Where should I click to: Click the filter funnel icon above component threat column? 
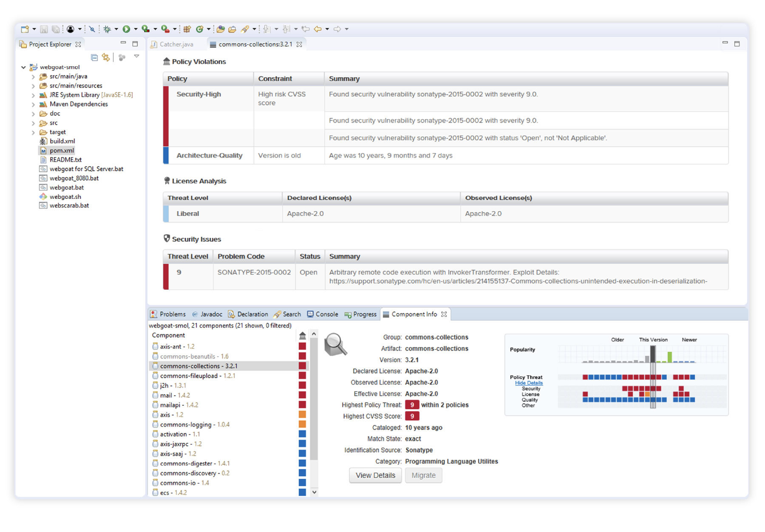[303, 335]
